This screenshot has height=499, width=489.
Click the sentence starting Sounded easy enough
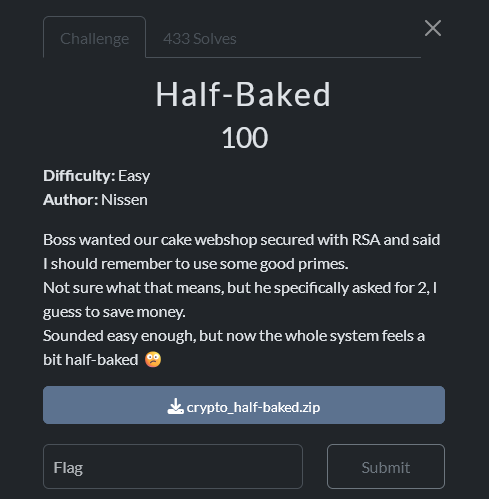234,347
